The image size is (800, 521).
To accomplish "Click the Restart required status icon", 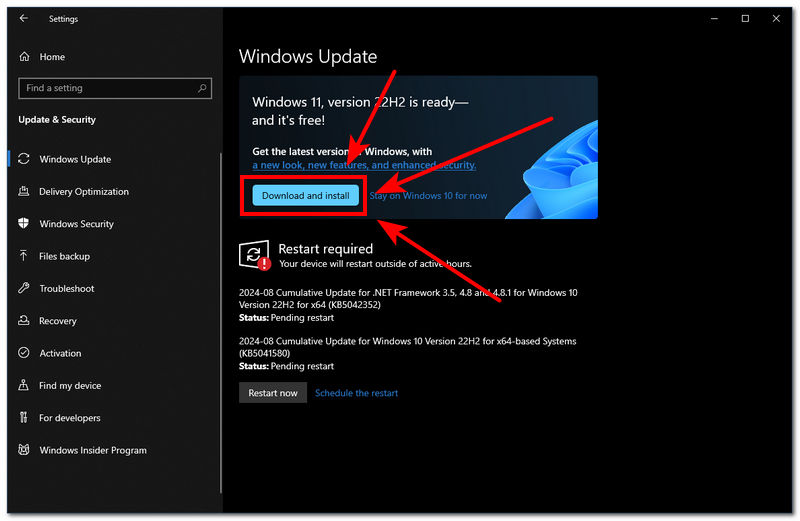I will point(254,255).
